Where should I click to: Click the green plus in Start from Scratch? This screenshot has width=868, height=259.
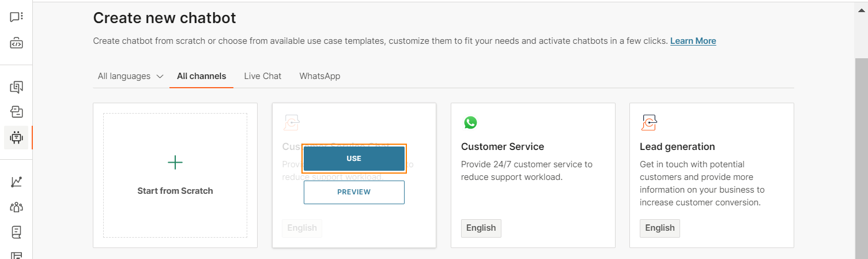point(175,163)
